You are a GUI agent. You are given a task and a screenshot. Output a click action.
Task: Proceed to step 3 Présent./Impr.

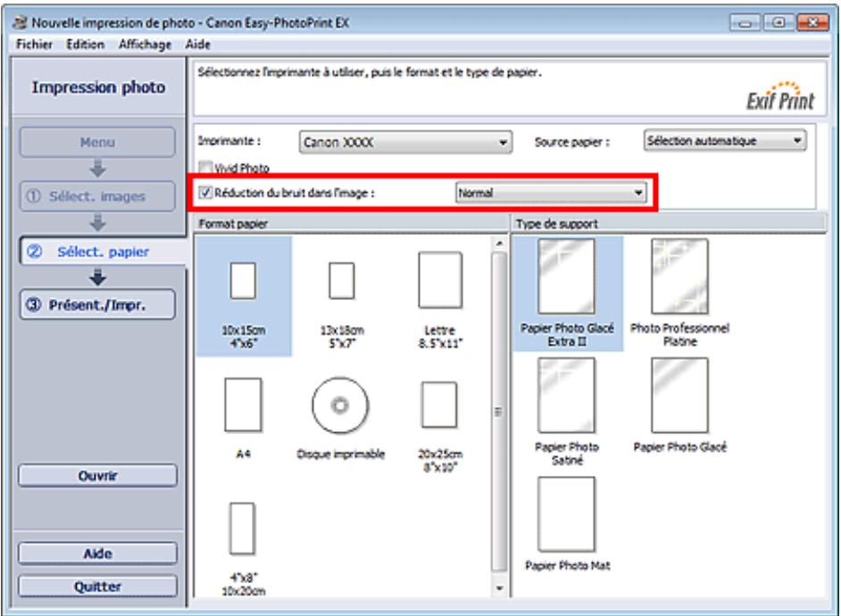pyautogui.click(x=97, y=304)
